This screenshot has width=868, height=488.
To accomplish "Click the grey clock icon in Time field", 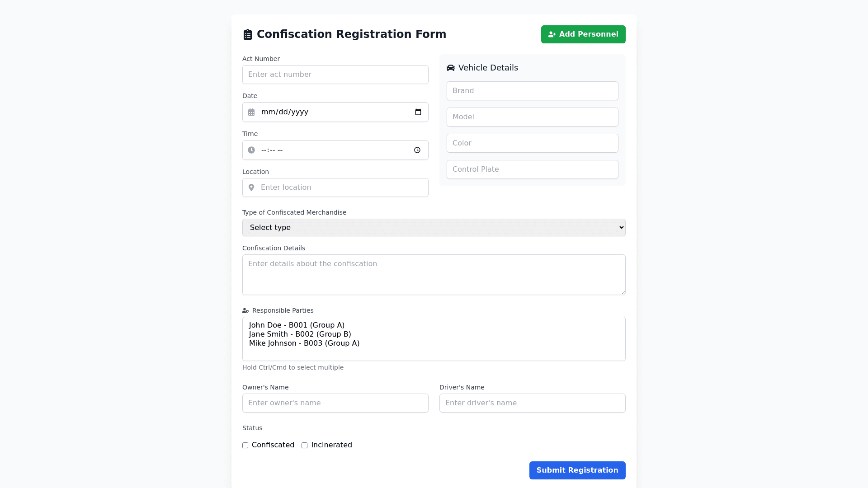I will [251, 150].
